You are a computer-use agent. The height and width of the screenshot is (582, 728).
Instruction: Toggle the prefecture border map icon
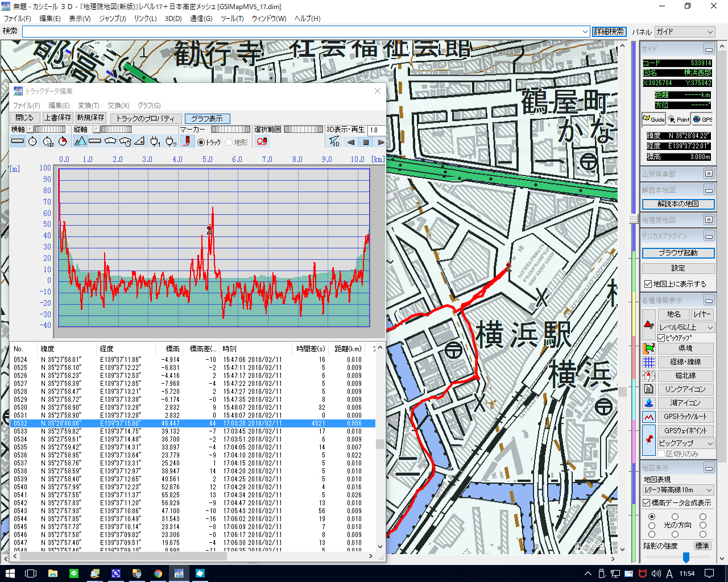(x=649, y=348)
